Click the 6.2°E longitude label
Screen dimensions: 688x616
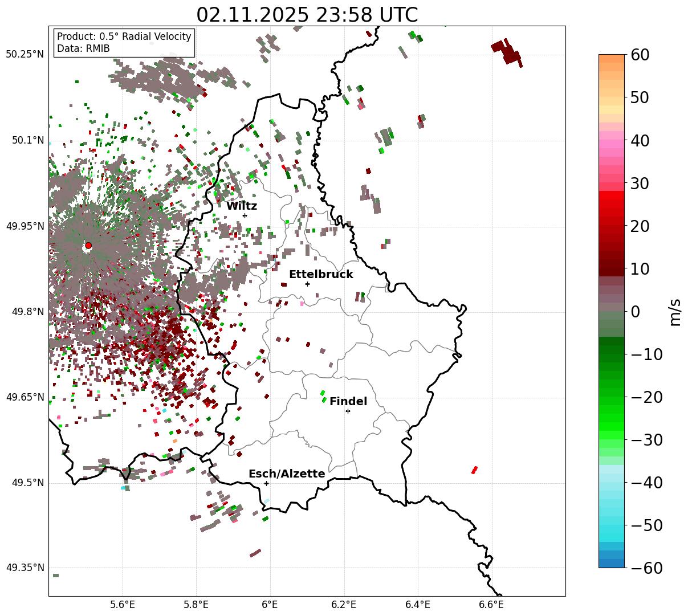[344, 604]
